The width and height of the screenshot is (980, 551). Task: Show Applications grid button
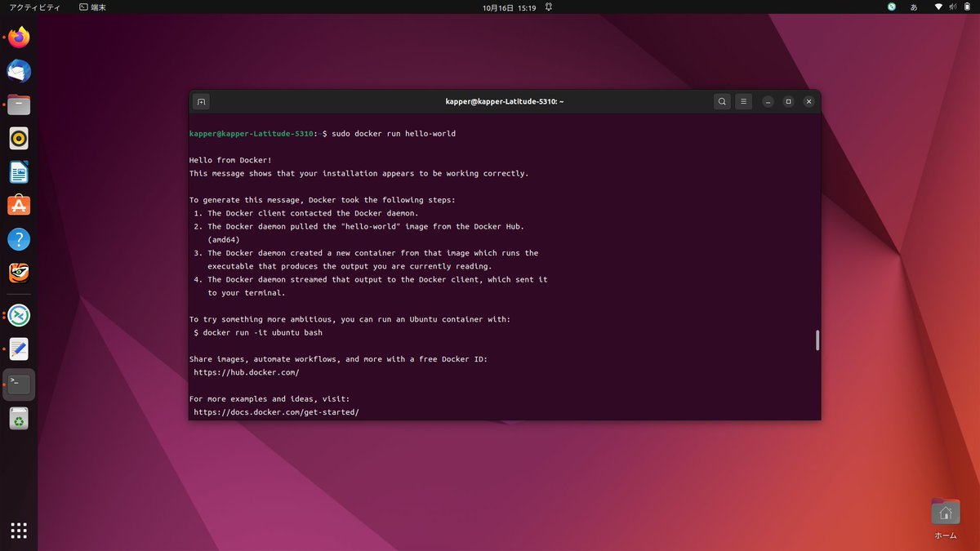[x=19, y=531]
